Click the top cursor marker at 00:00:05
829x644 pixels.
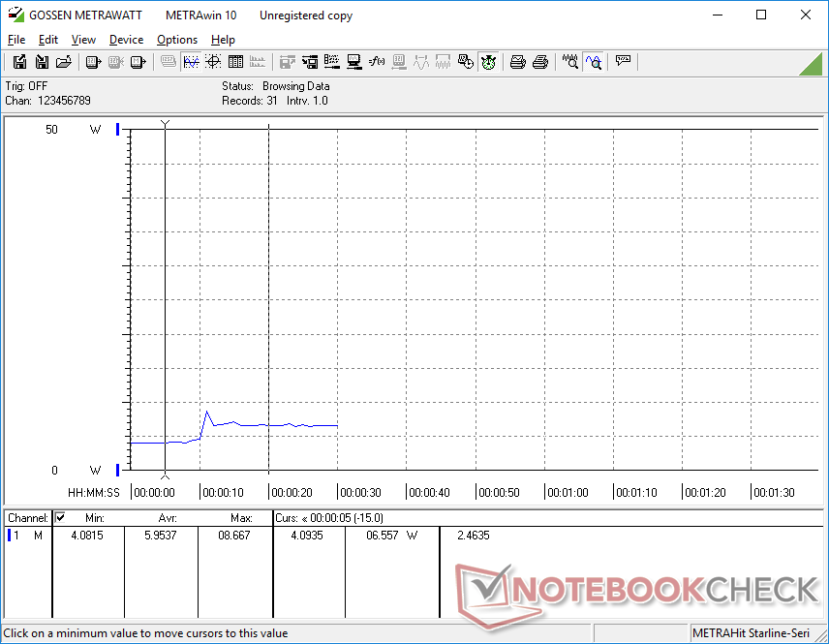tap(165, 124)
